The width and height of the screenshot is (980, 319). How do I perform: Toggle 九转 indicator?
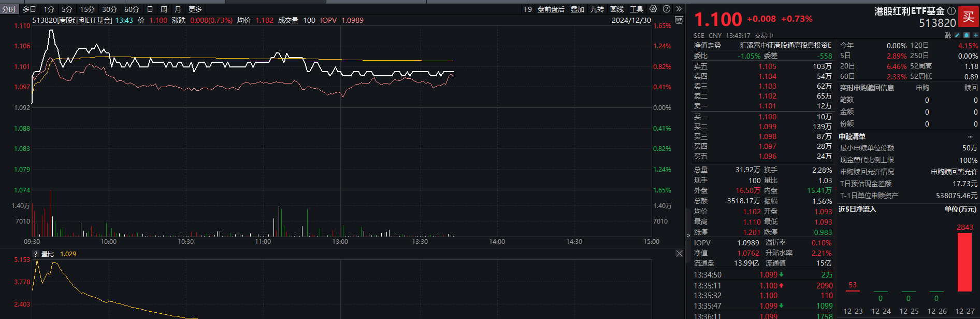597,9
